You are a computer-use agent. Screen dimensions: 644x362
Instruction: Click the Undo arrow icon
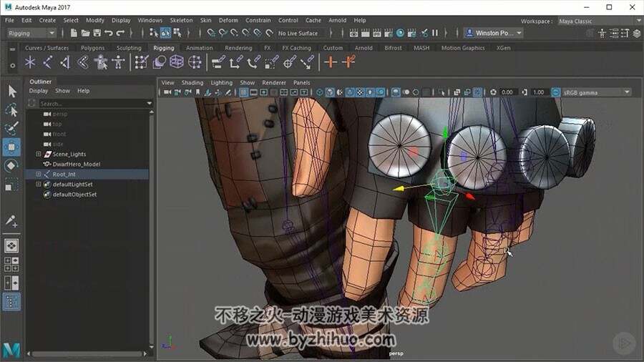[x=109, y=33]
